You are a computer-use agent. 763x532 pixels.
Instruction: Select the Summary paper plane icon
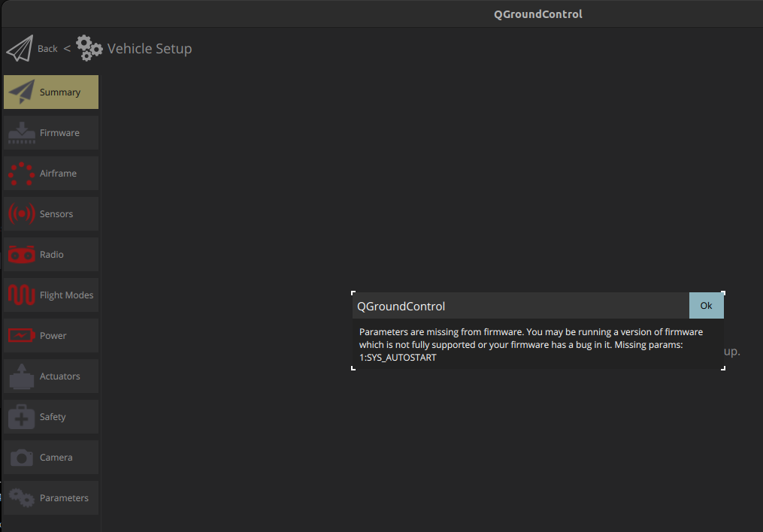(21, 92)
